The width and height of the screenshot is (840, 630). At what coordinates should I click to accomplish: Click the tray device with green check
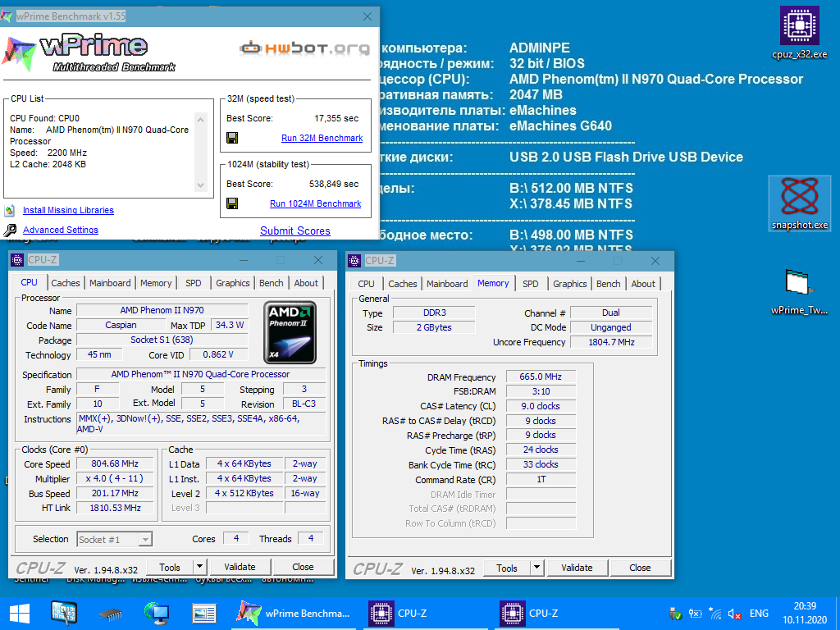click(x=676, y=614)
